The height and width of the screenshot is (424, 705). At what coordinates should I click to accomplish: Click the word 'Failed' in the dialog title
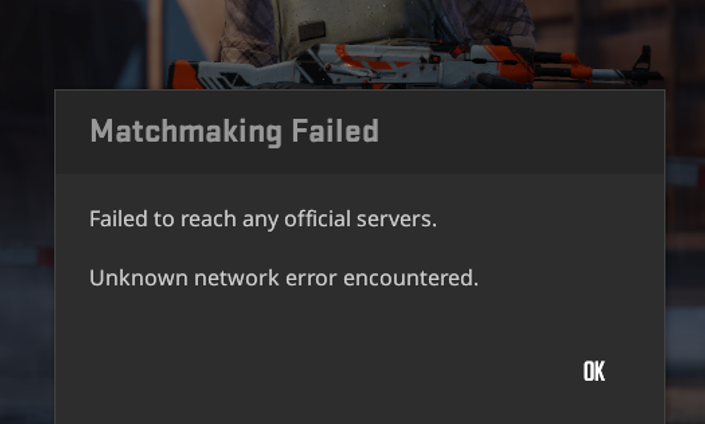335,131
